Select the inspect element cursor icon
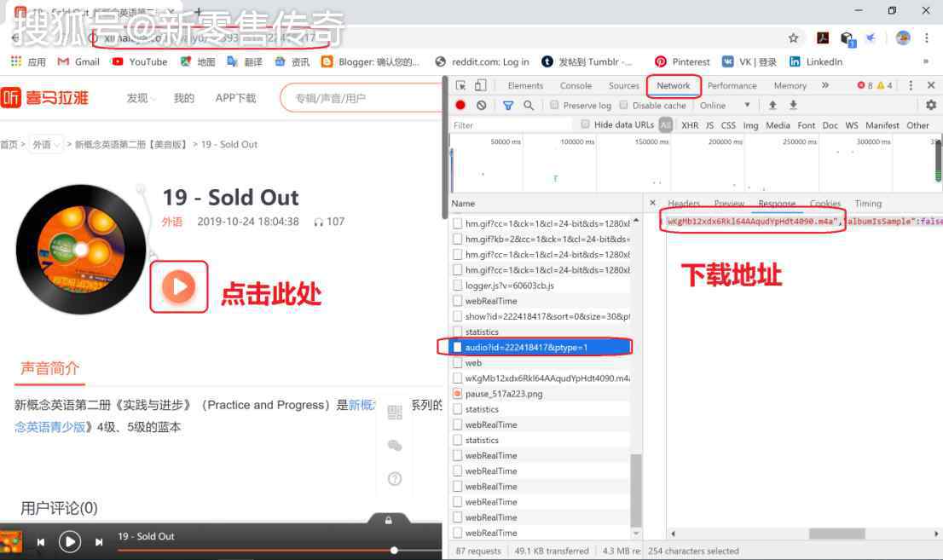This screenshot has height=560, width=943. tap(460, 85)
